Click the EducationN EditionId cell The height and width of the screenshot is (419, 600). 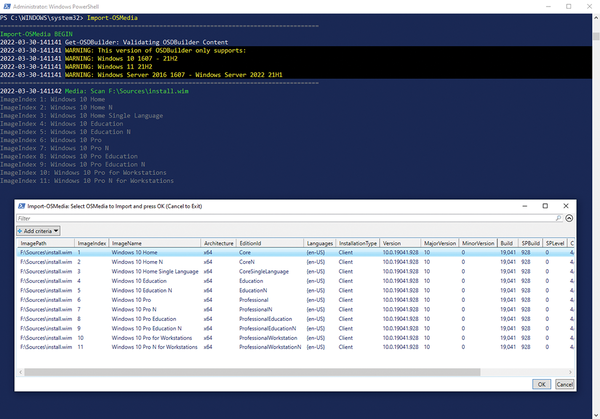pyautogui.click(x=253, y=290)
